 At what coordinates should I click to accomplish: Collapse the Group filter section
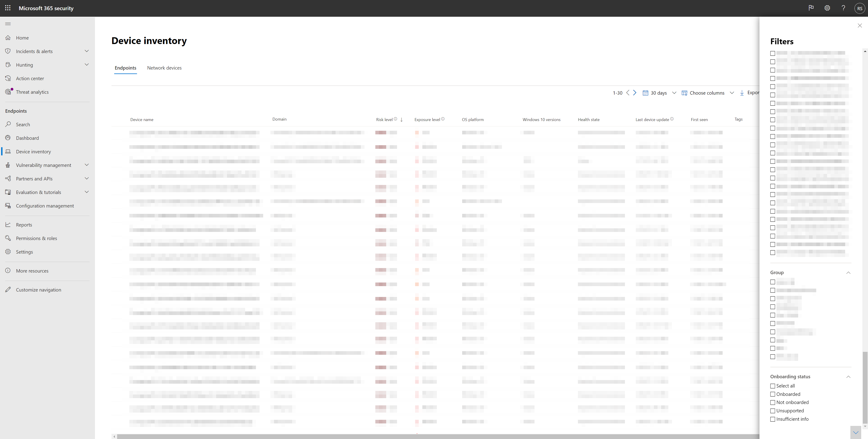click(x=848, y=273)
